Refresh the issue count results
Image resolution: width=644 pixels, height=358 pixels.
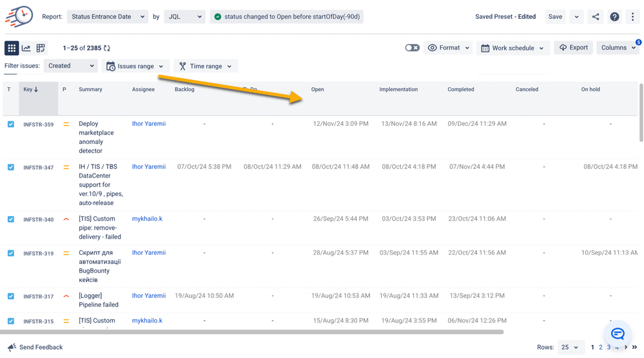107,48
